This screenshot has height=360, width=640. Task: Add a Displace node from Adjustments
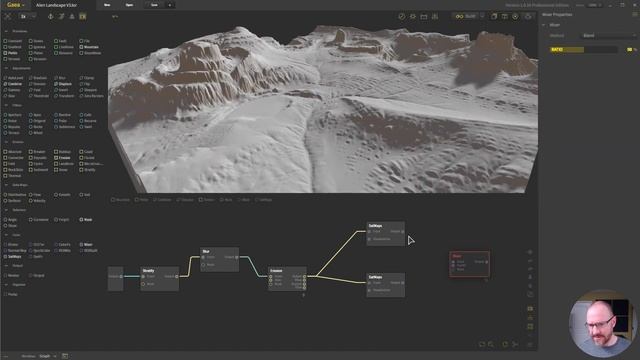pyautogui.click(x=63, y=84)
